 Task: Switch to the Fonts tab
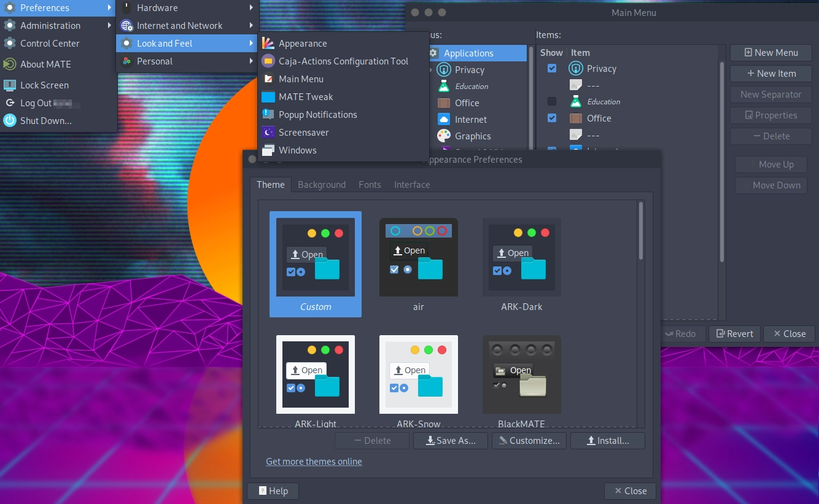pyautogui.click(x=370, y=185)
